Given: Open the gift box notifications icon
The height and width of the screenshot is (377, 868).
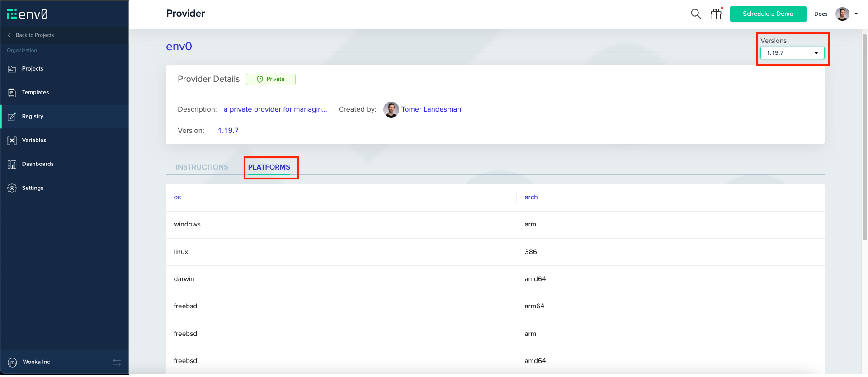Looking at the screenshot, I should pos(716,14).
